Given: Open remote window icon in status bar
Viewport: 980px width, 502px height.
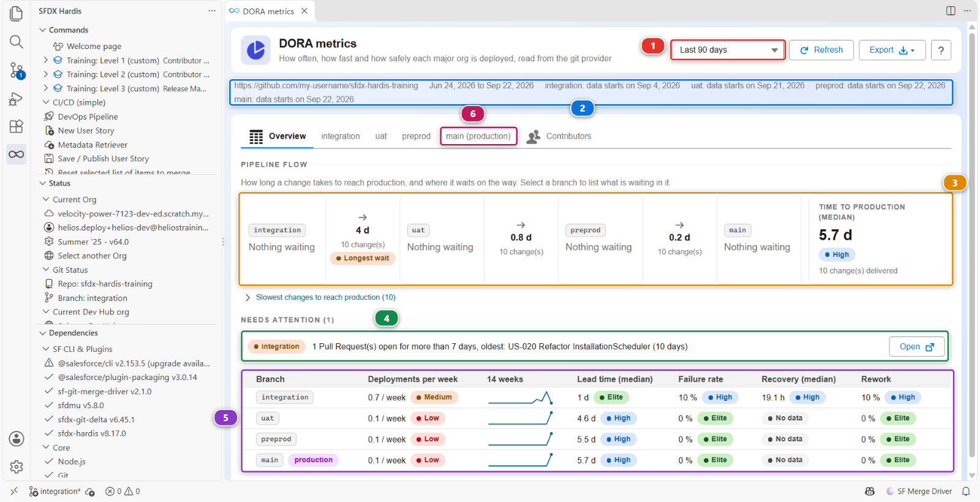Looking at the screenshot, I should (14, 491).
